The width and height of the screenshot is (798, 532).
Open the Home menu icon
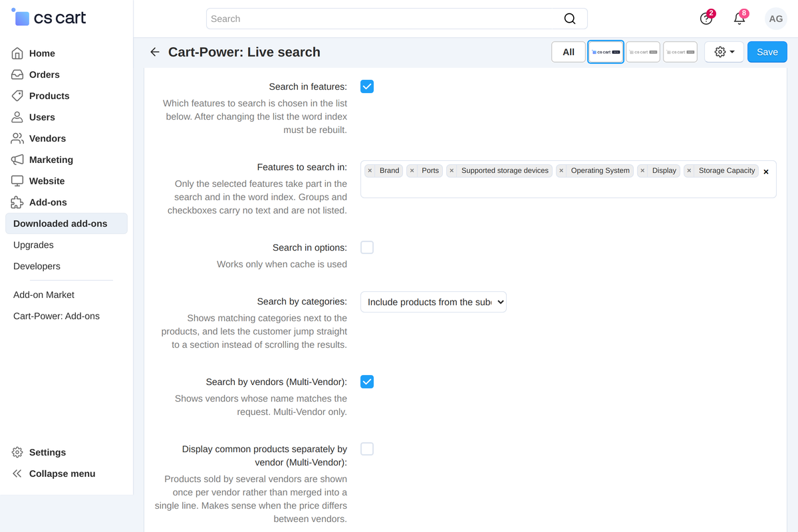(17, 53)
